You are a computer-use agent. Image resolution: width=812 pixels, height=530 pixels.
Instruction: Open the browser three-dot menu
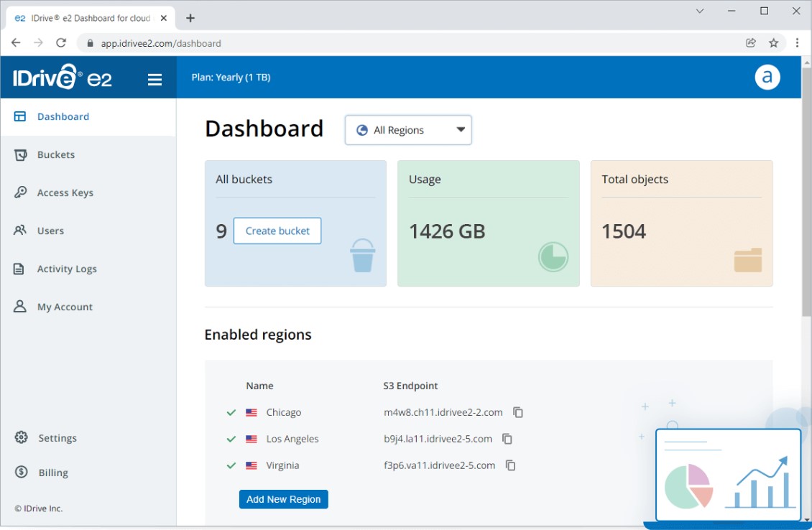[797, 43]
